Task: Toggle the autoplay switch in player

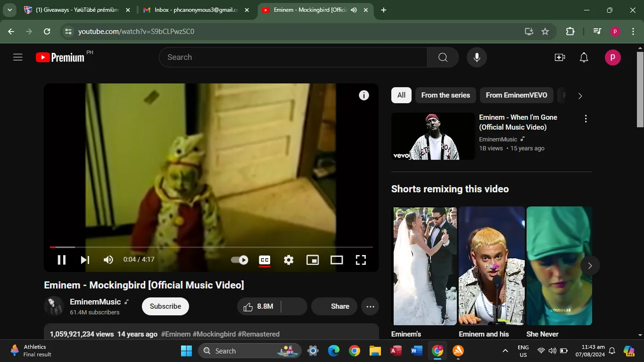Action: (239, 260)
